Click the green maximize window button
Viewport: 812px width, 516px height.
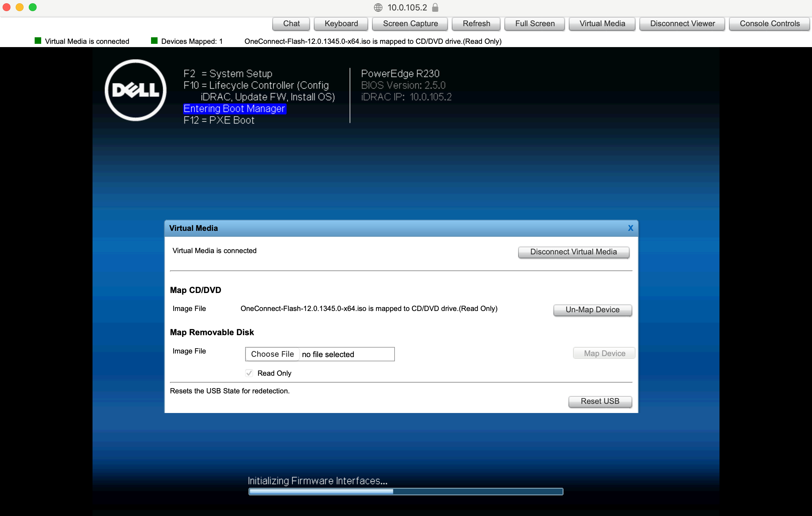coord(33,7)
